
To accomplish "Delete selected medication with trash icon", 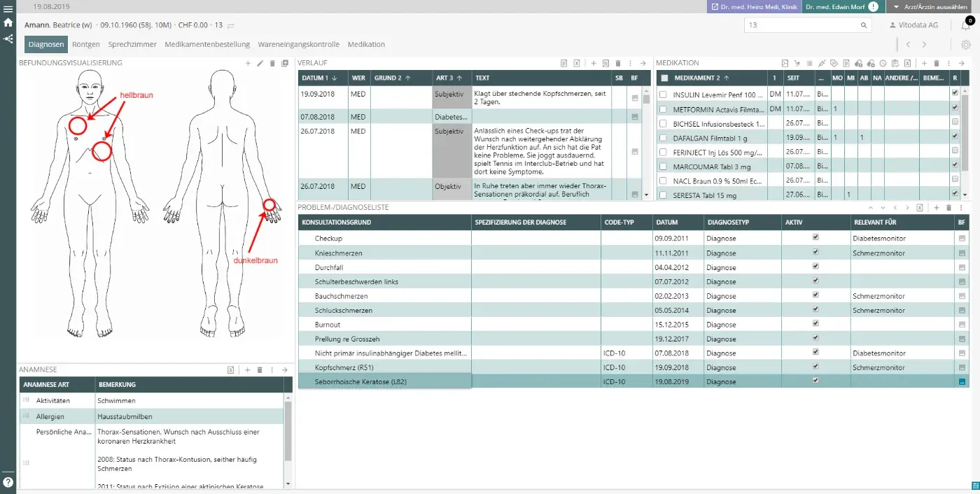I will point(937,63).
